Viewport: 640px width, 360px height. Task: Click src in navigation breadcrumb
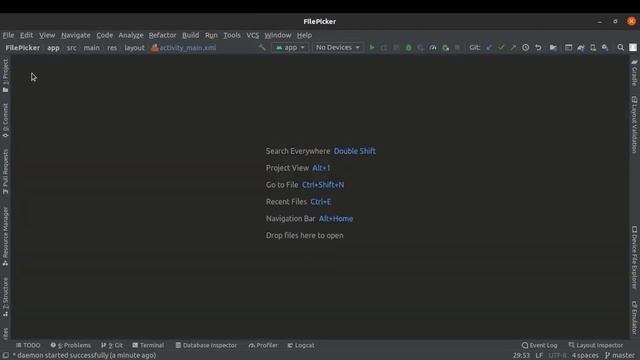[71, 48]
